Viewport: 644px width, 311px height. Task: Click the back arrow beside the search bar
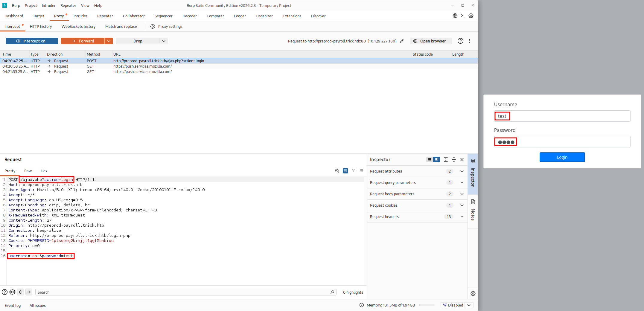tap(21, 292)
